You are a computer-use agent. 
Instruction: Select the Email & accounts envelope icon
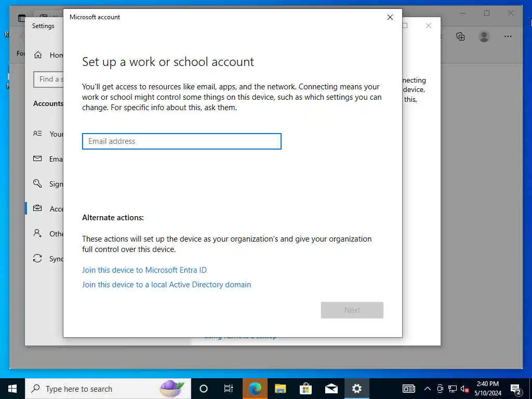tap(37, 159)
